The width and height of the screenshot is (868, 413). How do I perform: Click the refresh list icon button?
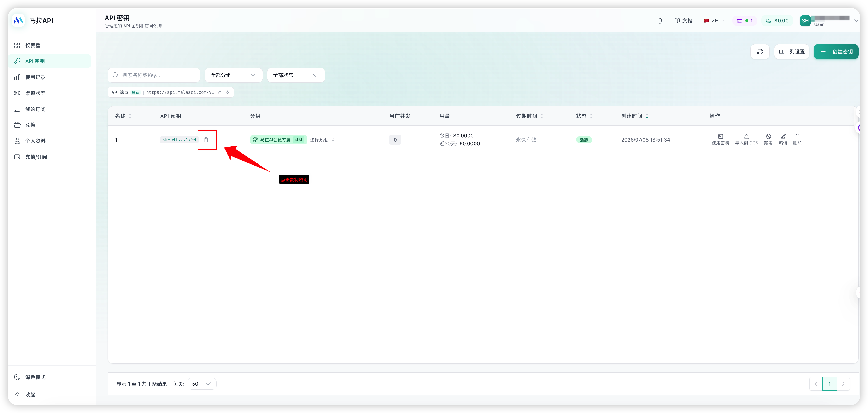tap(760, 52)
